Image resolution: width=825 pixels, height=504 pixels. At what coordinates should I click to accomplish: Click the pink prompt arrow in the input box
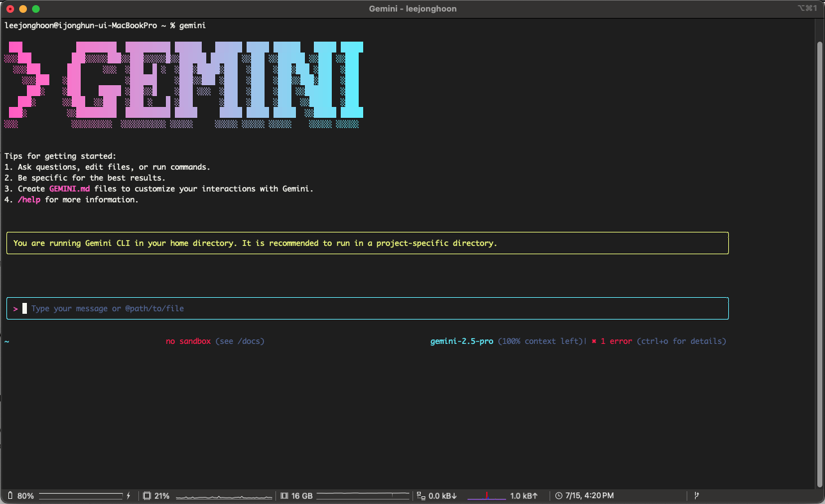click(x=15, y=309)
